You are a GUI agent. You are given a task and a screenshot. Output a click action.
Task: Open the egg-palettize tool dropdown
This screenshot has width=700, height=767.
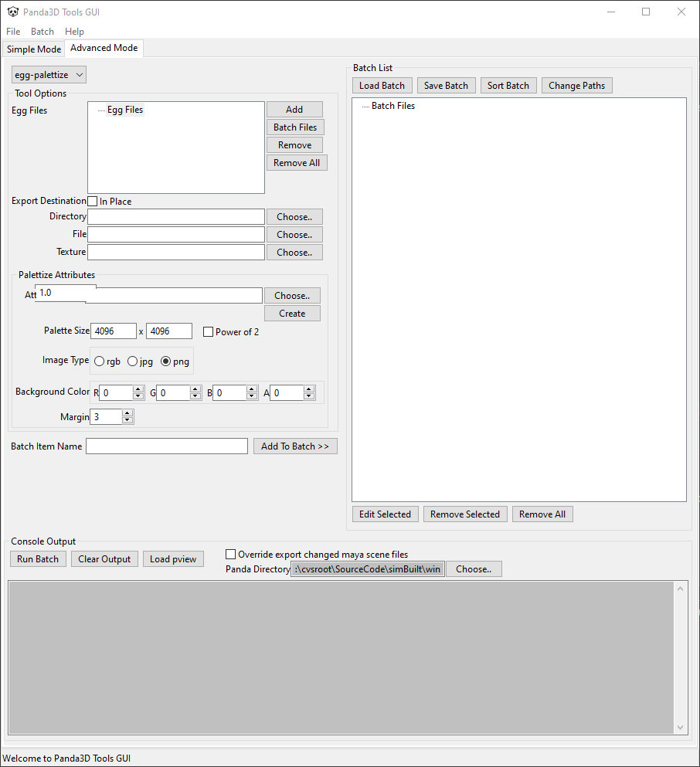(x=49, y=75)
